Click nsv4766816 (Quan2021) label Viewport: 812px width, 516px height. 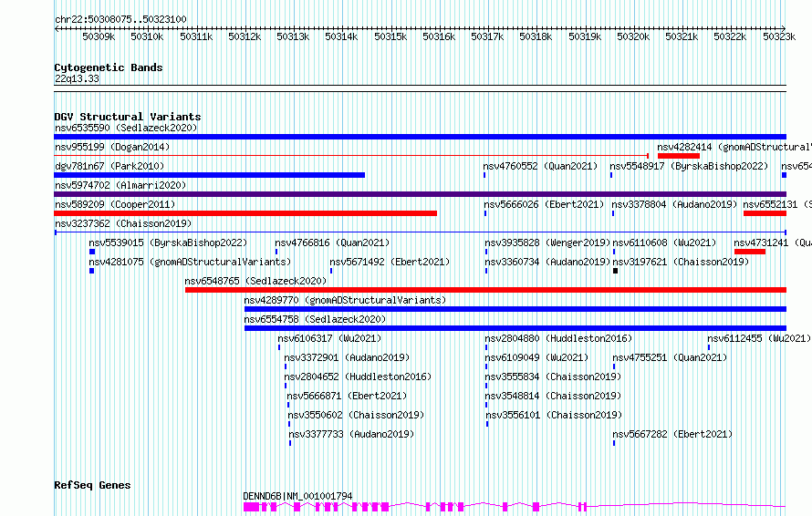pyautogui.click(x=332, y=243)
